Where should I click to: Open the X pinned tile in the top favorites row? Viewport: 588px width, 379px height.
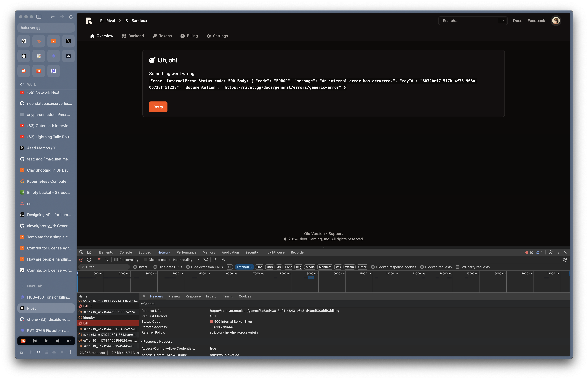[68, 41]
